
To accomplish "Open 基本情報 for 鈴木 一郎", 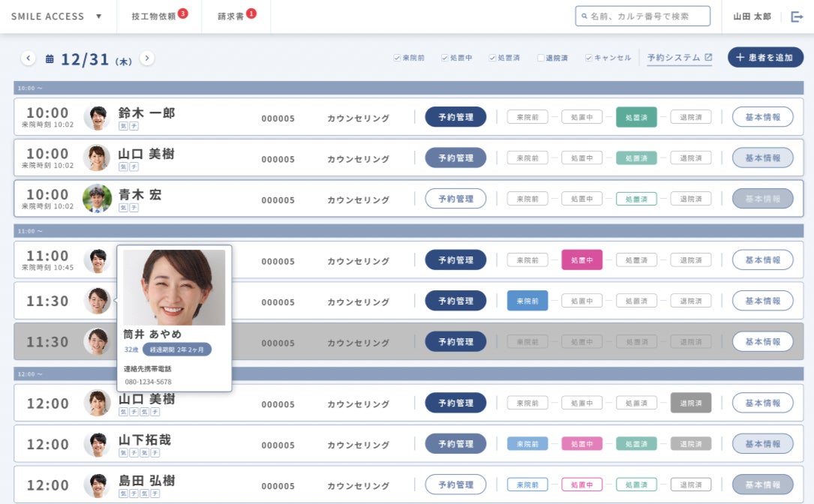I will [762, 117].
